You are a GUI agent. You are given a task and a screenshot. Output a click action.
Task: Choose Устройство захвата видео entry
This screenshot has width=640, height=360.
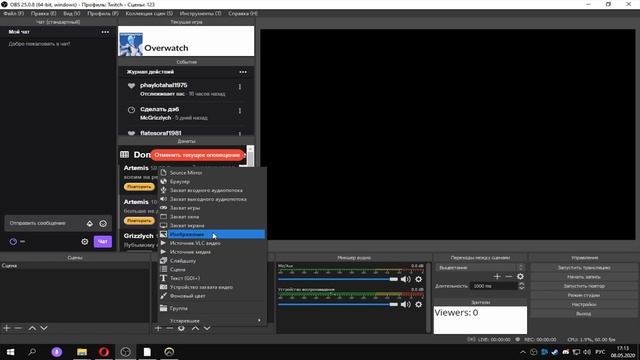coord(212,287)
